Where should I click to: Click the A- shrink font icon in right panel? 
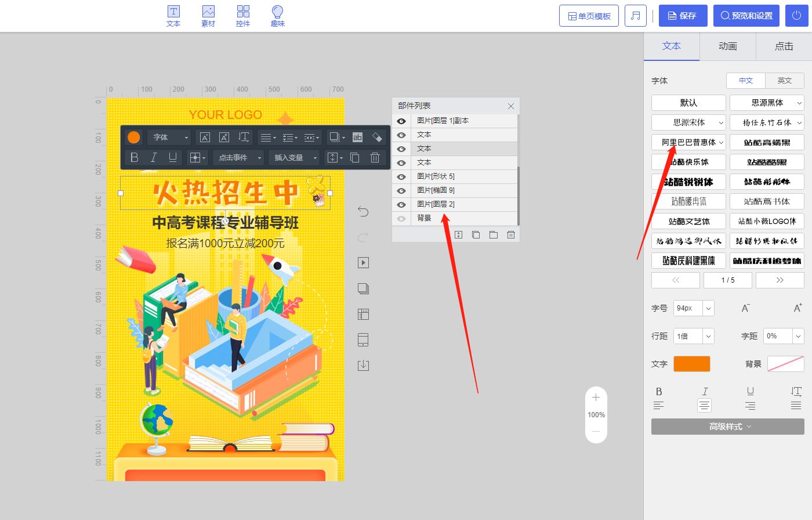coord(746,308)
